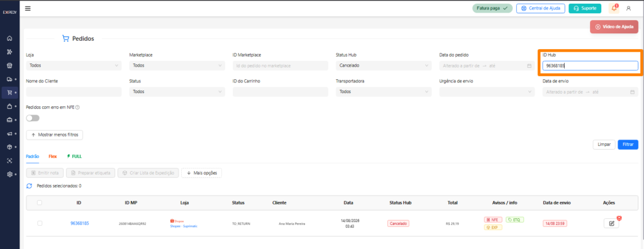
Task: Click the Filtrar button
Action: tap(628, 145)
